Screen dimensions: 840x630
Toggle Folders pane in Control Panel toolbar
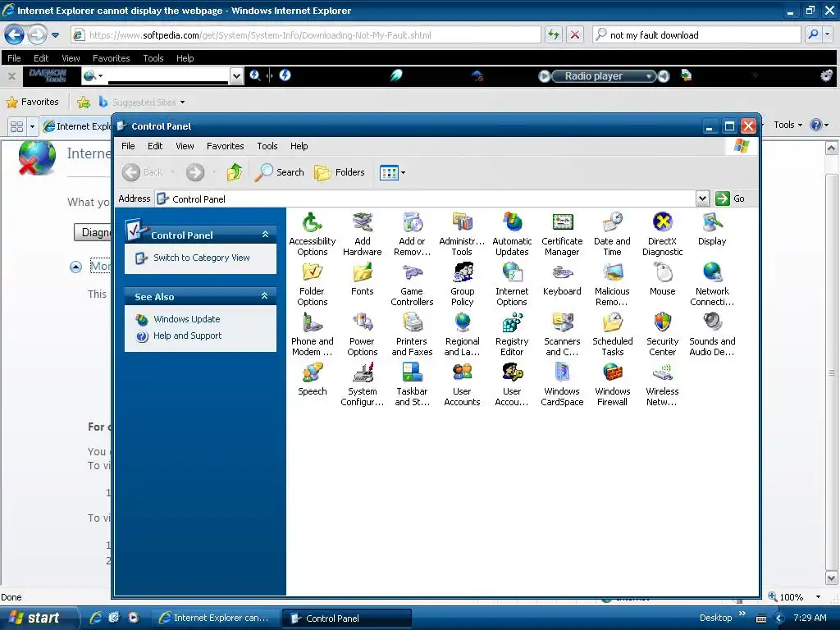click(x=339, y=172)
